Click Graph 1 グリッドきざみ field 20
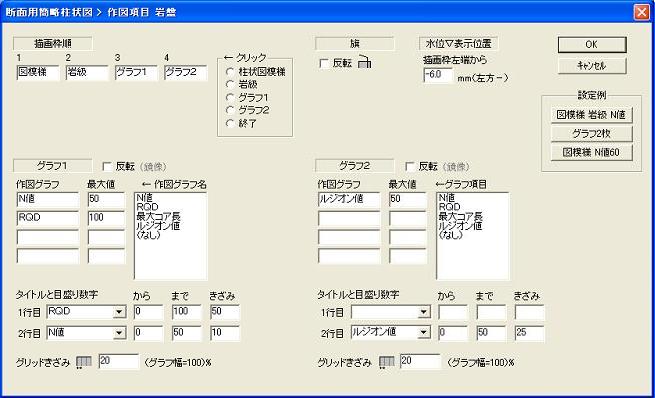 click(119, 362)
